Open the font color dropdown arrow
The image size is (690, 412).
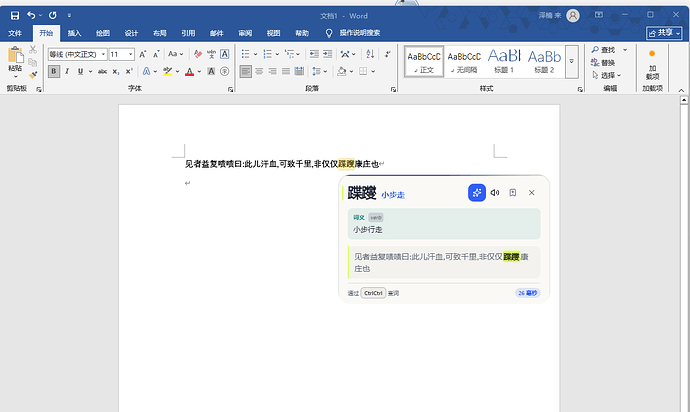(199, 71)
